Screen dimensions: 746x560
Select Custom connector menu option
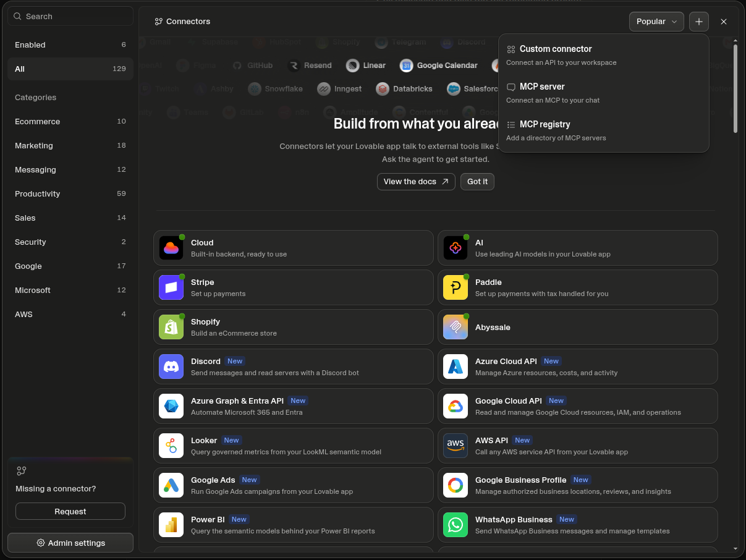pos(604,55)
